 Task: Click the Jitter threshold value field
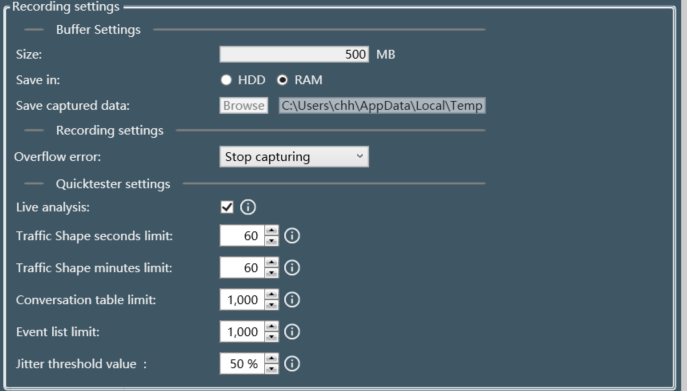242,364
